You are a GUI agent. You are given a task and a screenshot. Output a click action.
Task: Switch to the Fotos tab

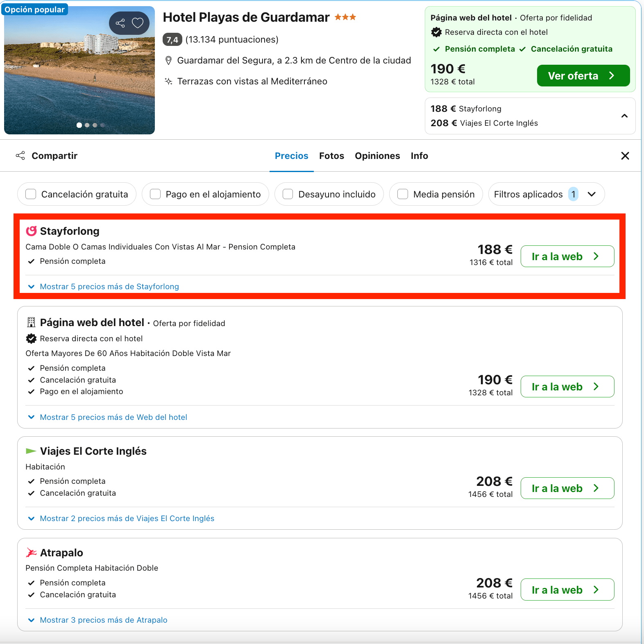(331, 156)
